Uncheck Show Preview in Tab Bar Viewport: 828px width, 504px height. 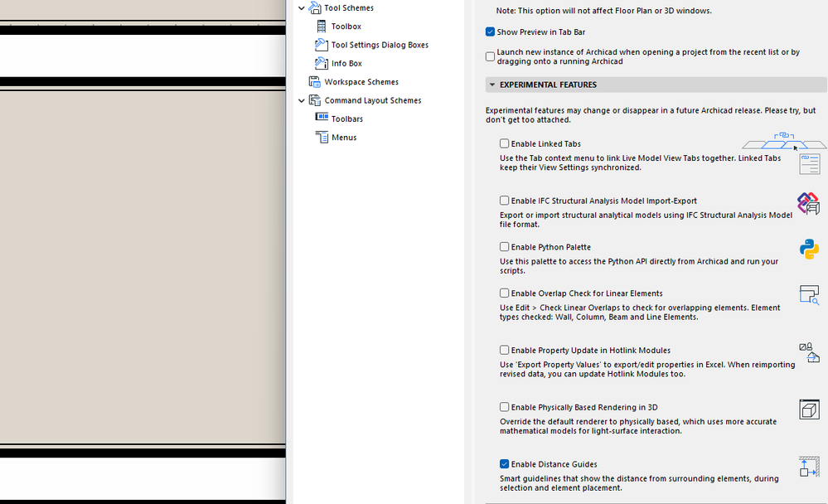(x=490, y=32)
